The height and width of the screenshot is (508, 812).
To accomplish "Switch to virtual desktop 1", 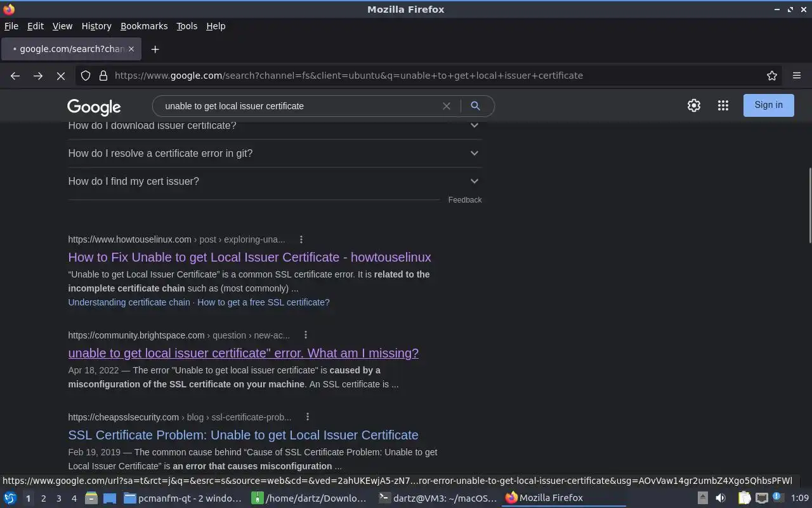I will tap(28, 498).
